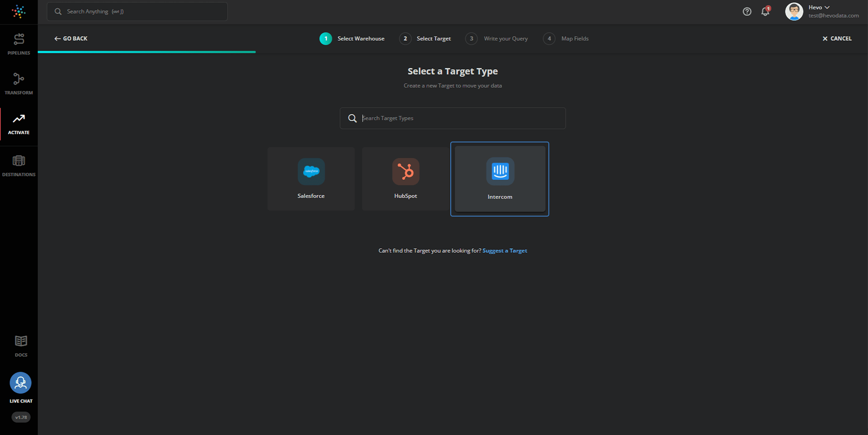The image size is (868, 435).
Task: Go to Transform in the sidebar
Action: pos(19,84)
